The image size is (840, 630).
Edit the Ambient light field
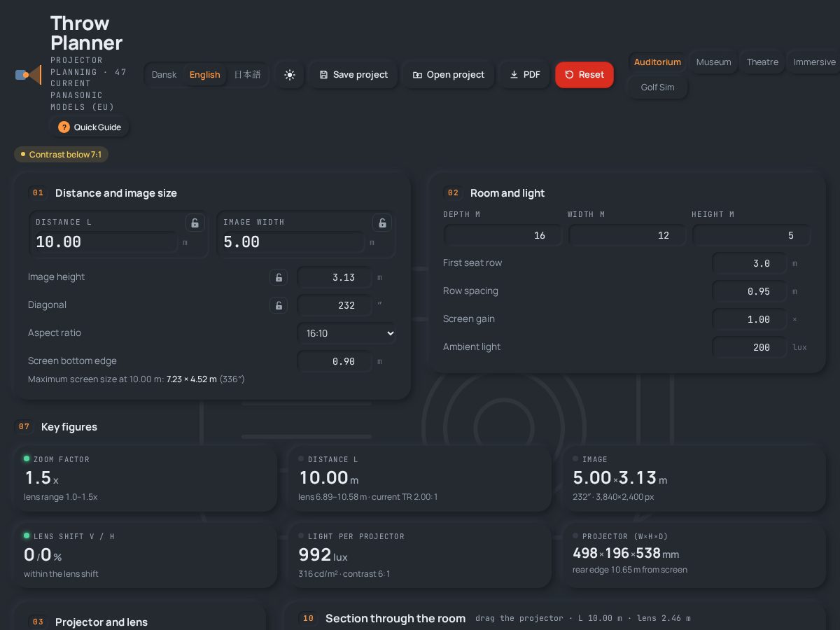pos(750,347)
